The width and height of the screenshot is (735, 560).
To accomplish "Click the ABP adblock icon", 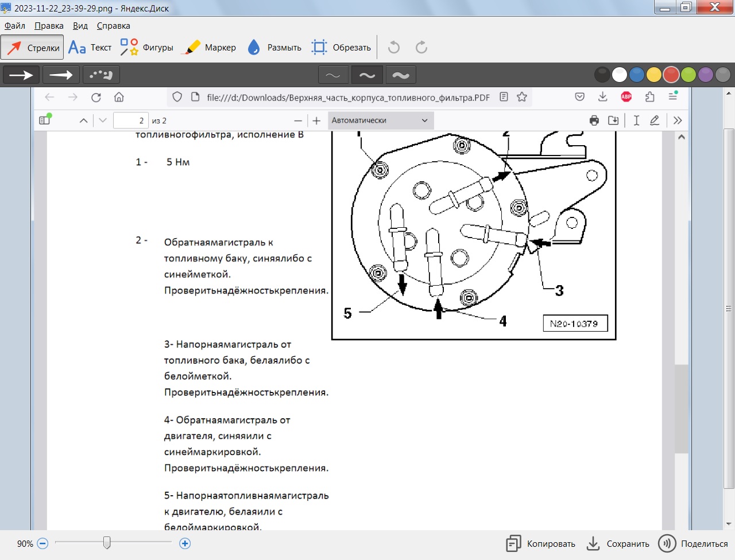I will 626,97.
